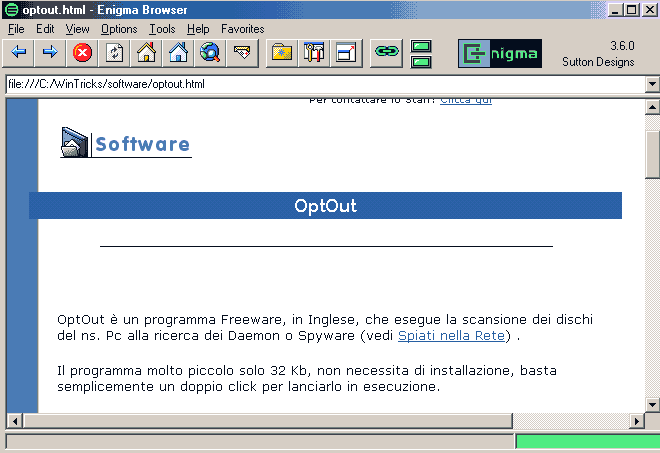The image size is (660, 453).
Task: Open the Favorites menu
Action: point(242,29)
